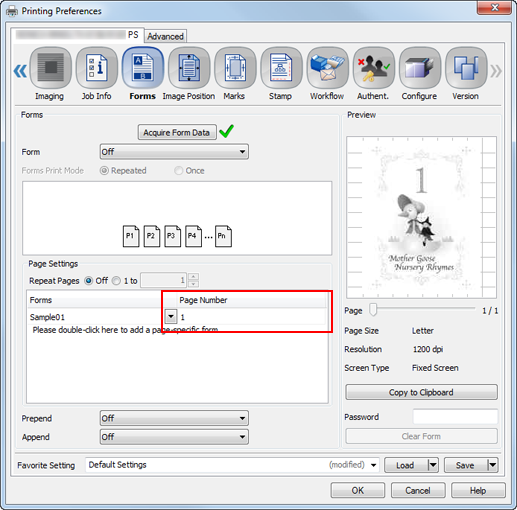Screen dimensions: 517x510
Task: Increase the Repeat Pages spinner value
Action: pos(193,276)
